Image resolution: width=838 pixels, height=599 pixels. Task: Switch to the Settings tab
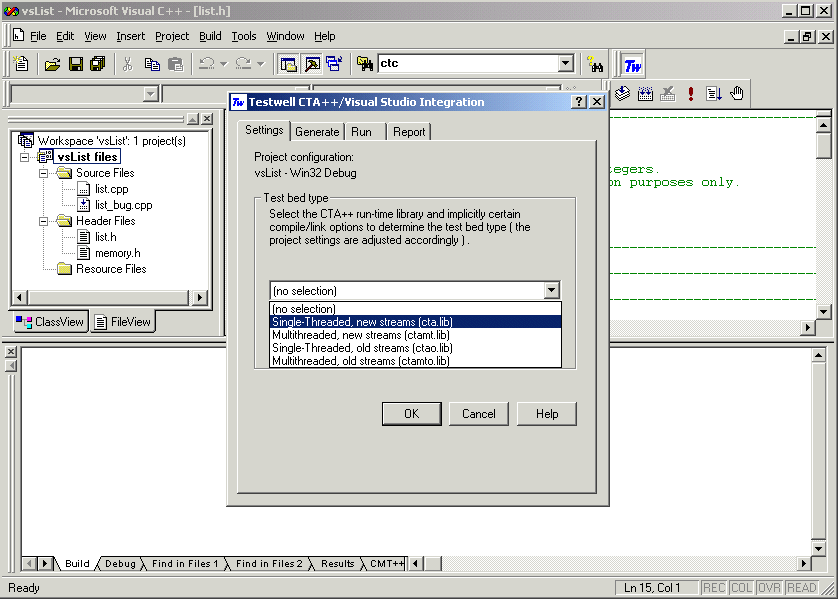click(x=264, y=130)
